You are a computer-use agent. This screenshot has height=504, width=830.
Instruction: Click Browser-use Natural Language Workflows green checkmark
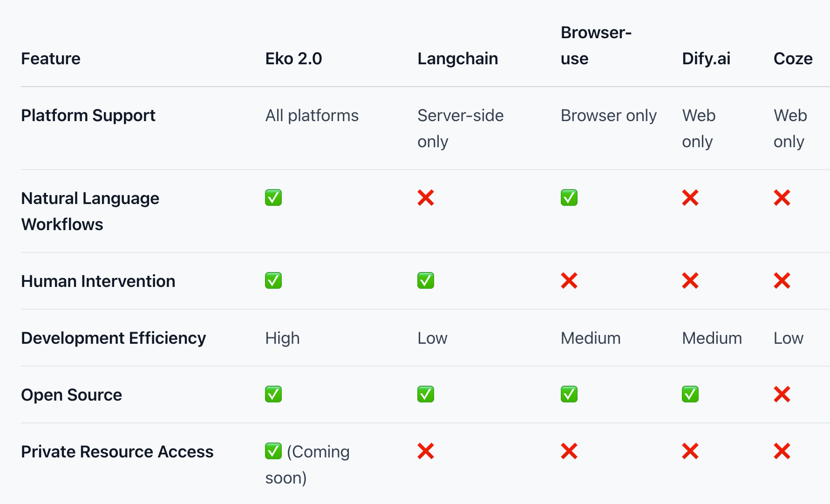[569, 198]
